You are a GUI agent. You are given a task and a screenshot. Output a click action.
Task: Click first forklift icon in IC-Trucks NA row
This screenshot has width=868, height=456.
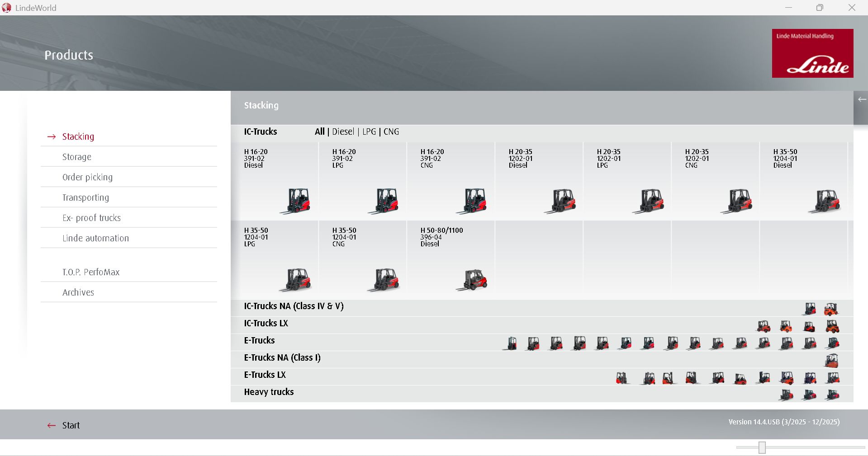click(x=810, y=309)
